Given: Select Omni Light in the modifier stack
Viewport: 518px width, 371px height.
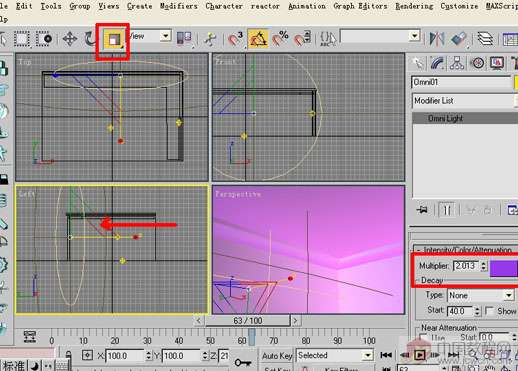Looking at the screenshot, I should [445, 118].
